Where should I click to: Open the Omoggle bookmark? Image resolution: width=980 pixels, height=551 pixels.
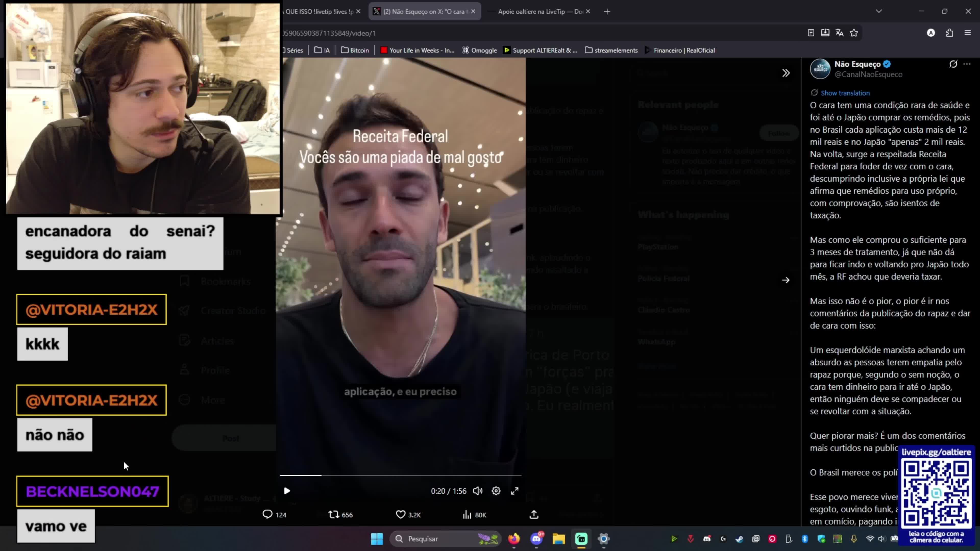pyautogui.click(x=479, y=50)
